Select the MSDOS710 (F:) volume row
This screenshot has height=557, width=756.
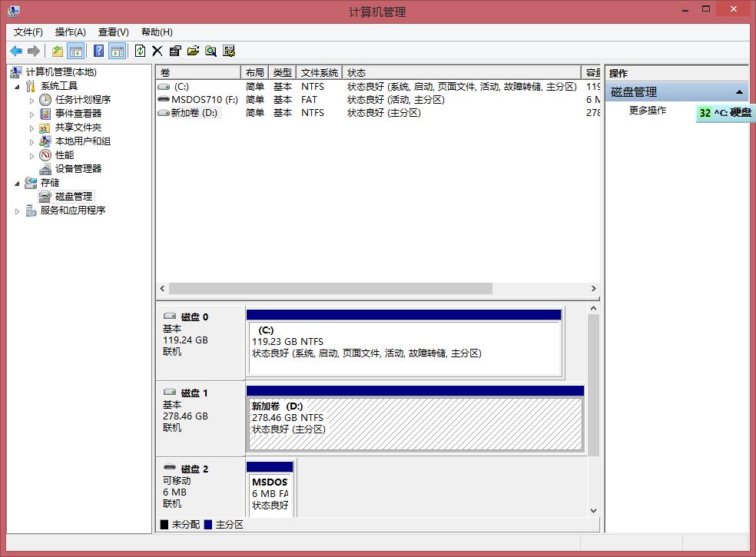point(378,100)
